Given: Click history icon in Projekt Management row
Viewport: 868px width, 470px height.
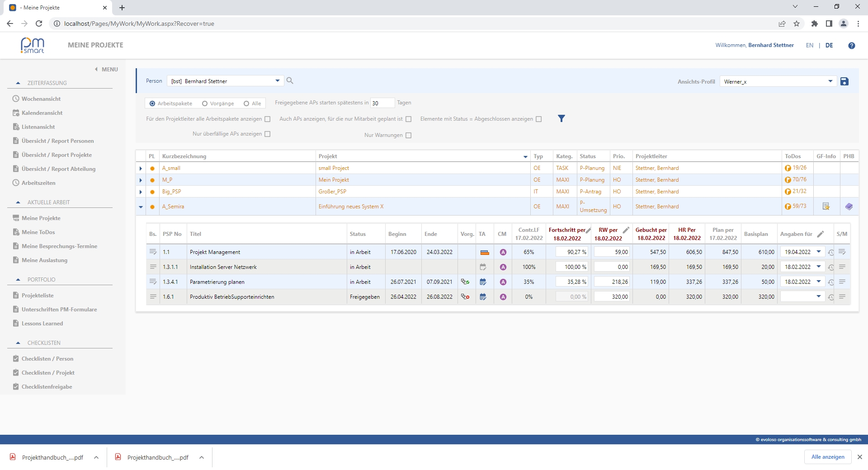Looking at the screenshot, I should click(831, 253).
